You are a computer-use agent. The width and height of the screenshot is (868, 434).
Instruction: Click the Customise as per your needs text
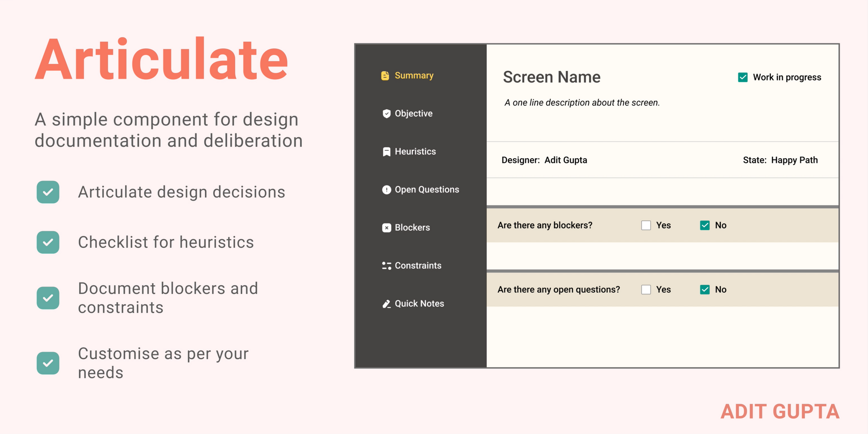[163, 363]
